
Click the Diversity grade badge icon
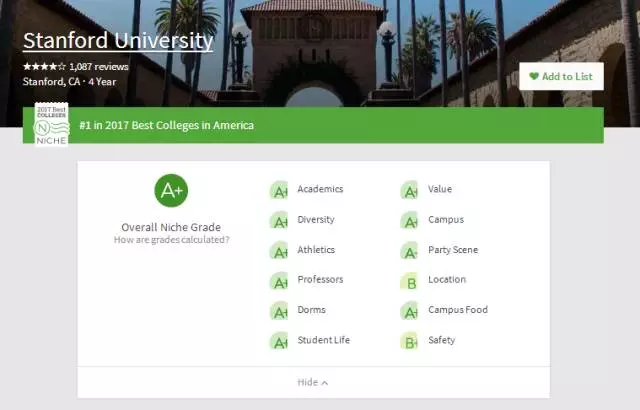(279, 221)
